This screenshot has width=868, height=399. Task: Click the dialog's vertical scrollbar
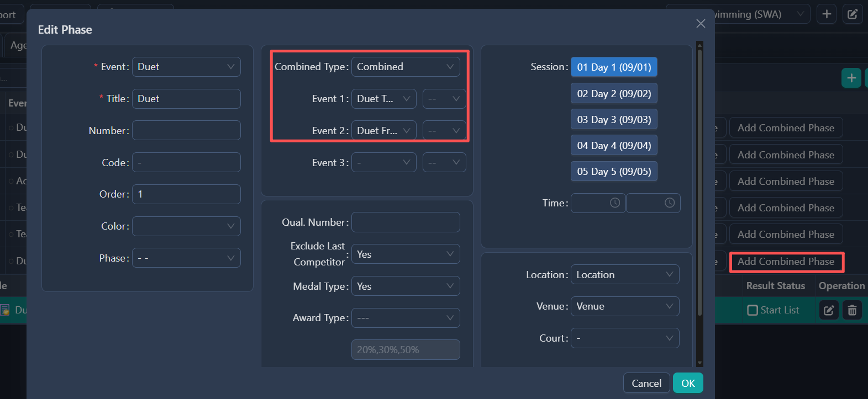699,182
